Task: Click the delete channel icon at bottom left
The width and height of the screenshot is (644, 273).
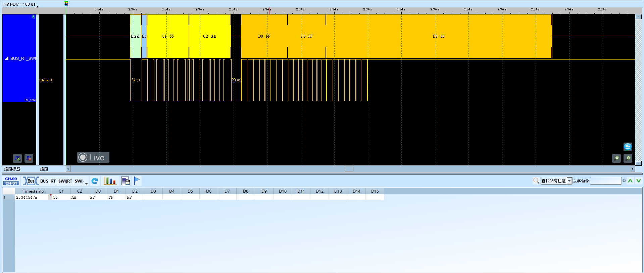Action: click(29, 158)
